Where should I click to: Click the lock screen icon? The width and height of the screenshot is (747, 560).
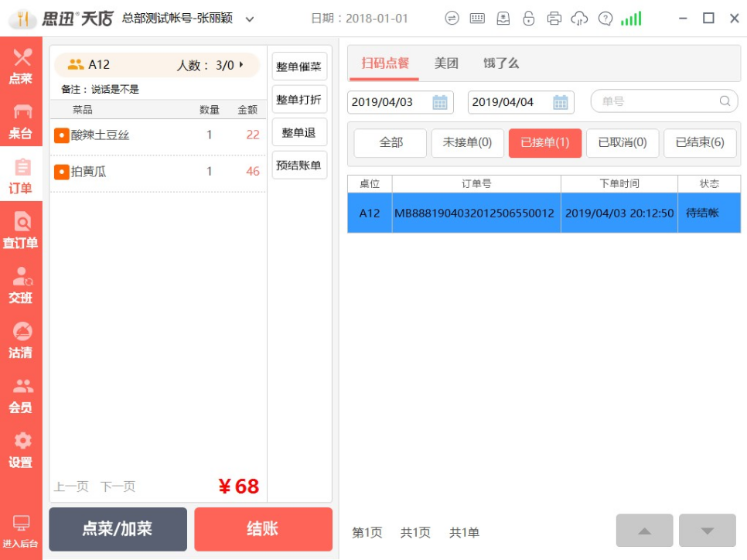528,19
